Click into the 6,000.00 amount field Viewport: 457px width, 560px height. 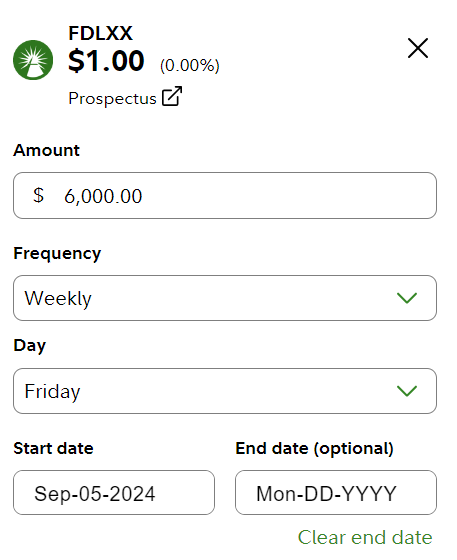225,195
